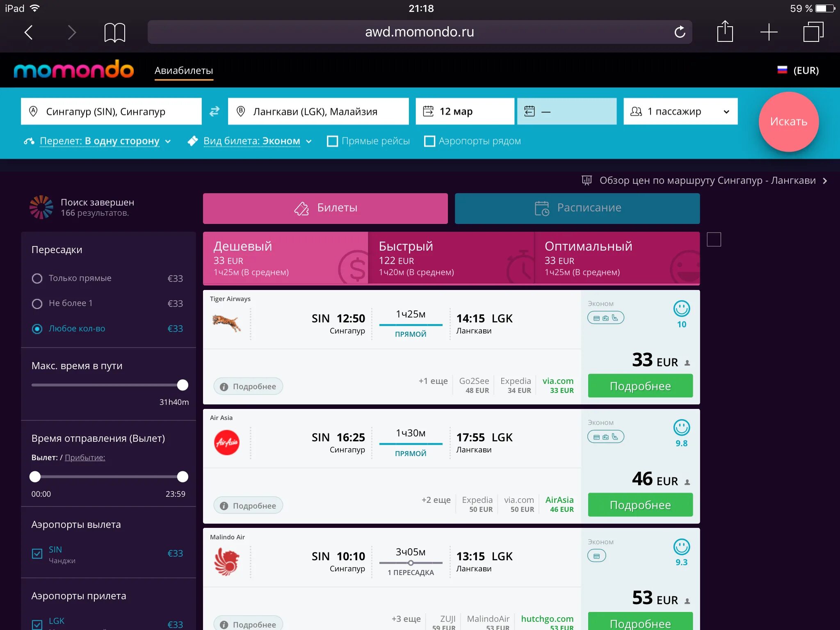
Task: Check the Аэропорты рядом option
Action: (429, 141)
